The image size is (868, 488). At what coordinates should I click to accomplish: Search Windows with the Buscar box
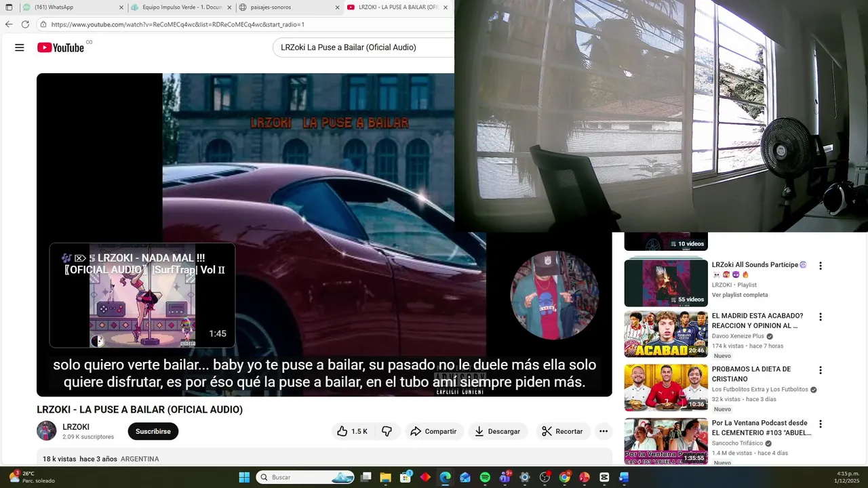coord(305,477)
